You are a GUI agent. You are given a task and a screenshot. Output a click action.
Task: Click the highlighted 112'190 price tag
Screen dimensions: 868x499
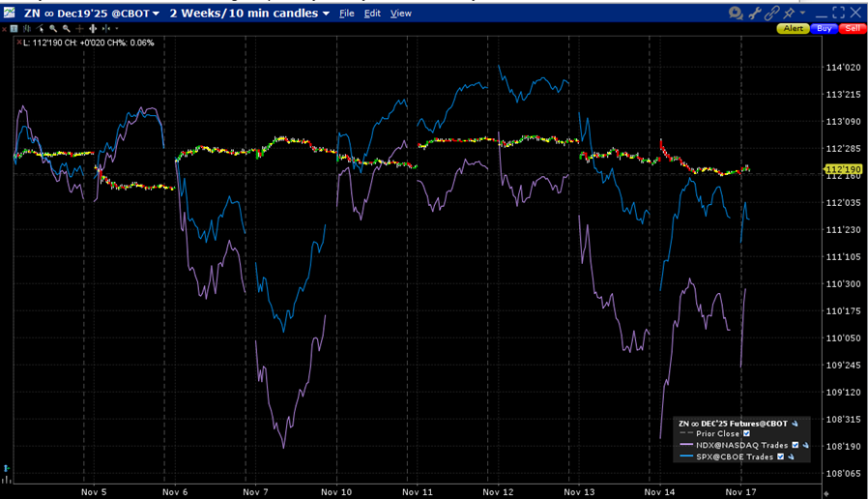(844, 169)
